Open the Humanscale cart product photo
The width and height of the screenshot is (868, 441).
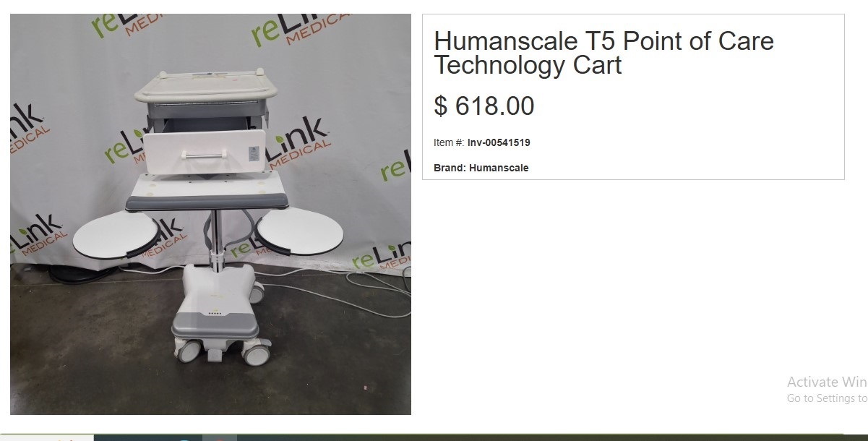point(210,214)
